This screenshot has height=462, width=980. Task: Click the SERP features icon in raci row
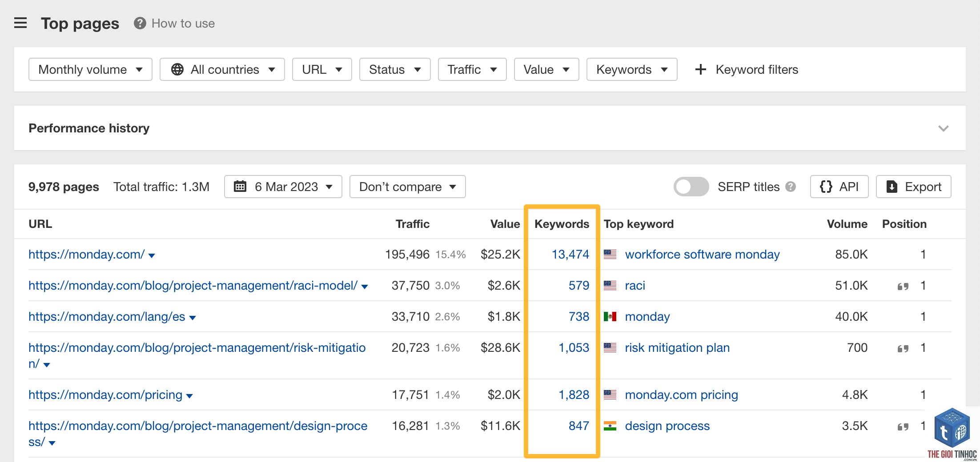click(903, 286)
